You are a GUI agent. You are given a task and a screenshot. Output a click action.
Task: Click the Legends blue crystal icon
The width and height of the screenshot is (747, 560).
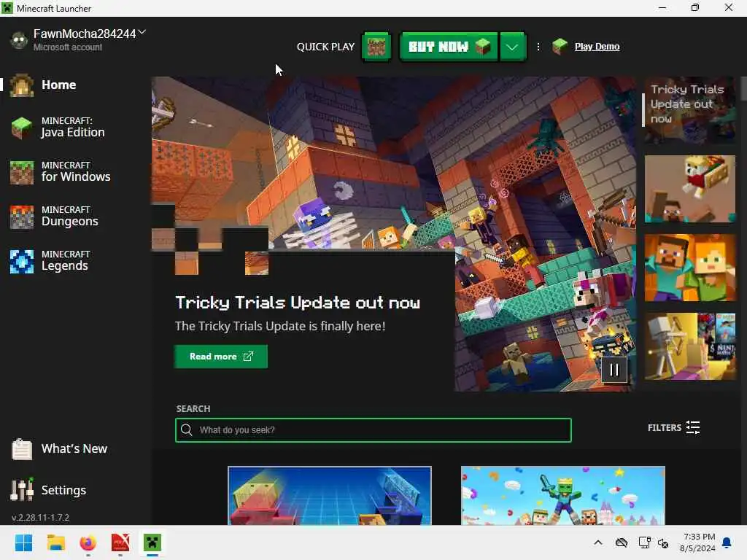tap(22, 262)
